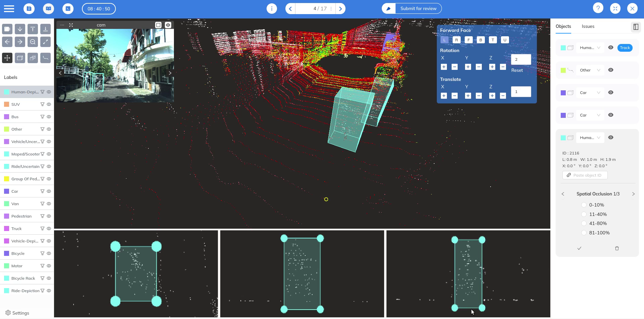Select the cuboid drawing tool
The image size is (644, 319).
click(20, 58)
